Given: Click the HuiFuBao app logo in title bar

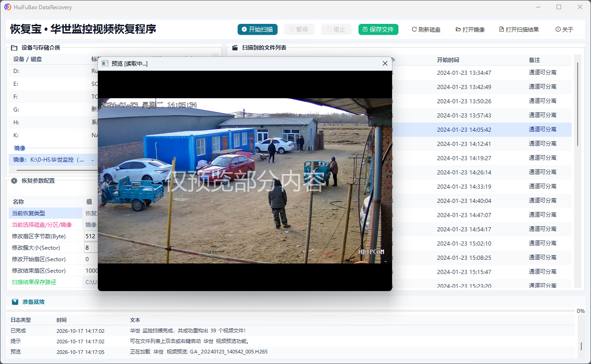Looking at the screenshot, I should 8,7.
